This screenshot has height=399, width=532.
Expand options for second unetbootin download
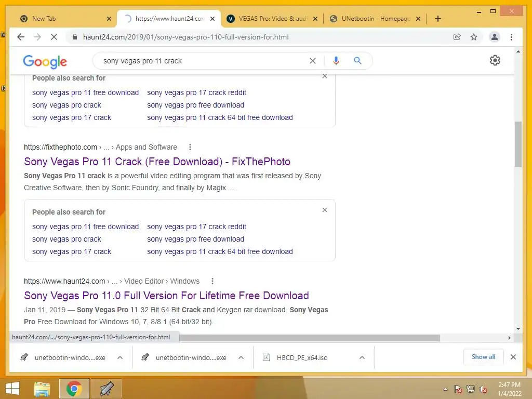(241, 357)
